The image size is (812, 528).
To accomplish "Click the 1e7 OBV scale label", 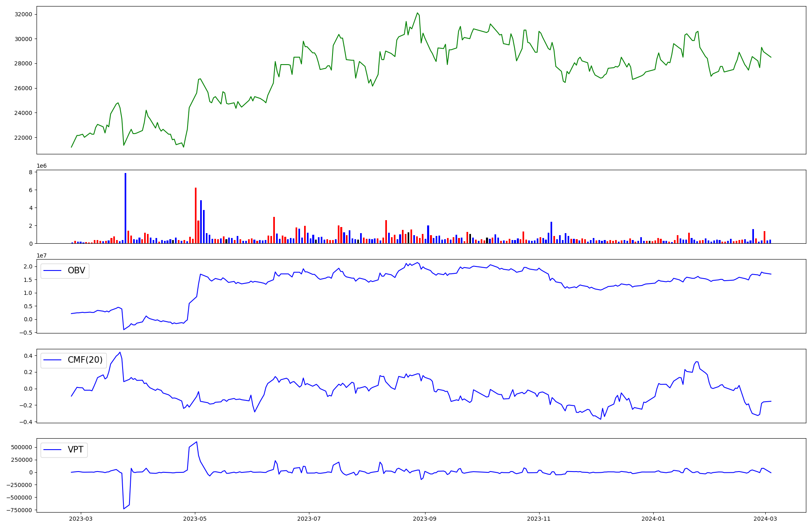I will (41, 255).
